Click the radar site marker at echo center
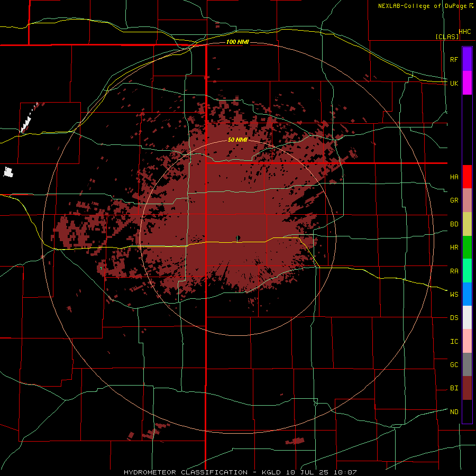 click(238, 239)
